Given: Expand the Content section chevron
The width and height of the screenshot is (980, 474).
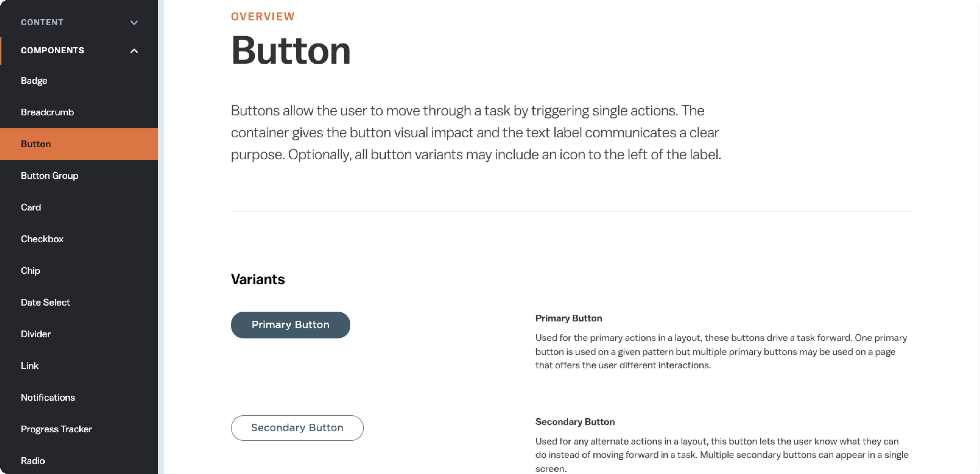Looking at the screenshot, I should point(134,22).
